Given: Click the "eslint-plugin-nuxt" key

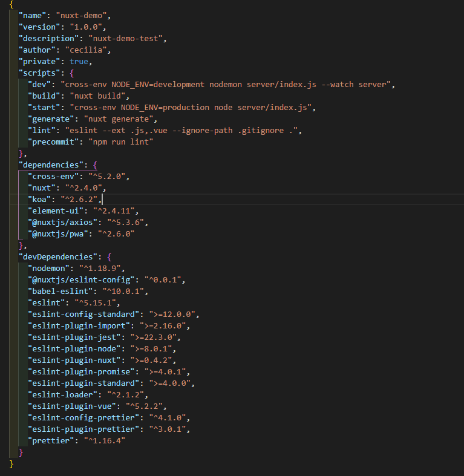Looking at the screenshot, I should tap(74, 360).
